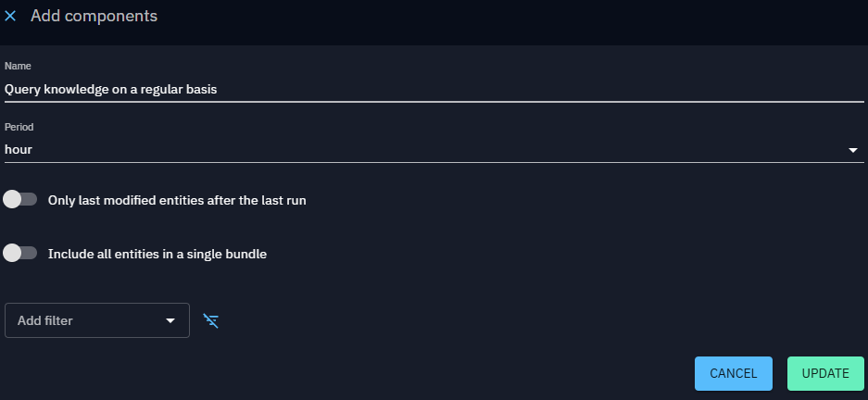Click the Name field label
This screenshot has height=400, width=868.
tap(18, 67)
